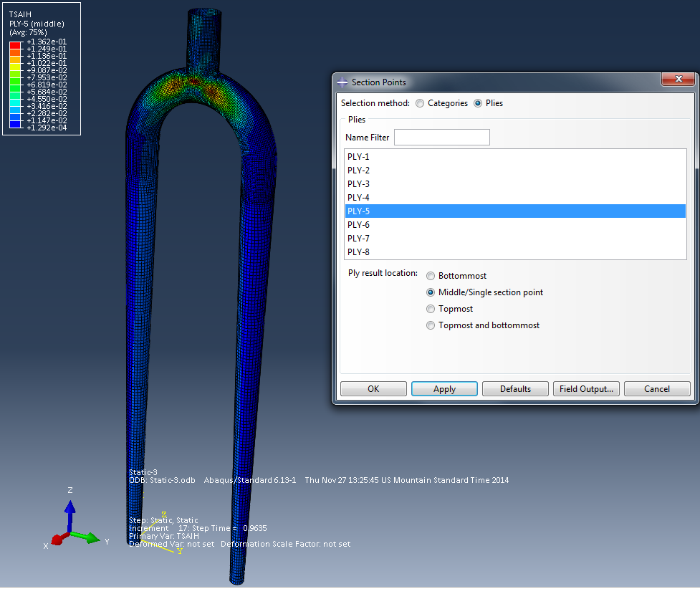Image resolution: width=700 pixels, height=589 pixels.
Task: Select highlighted PLY-5 row
Action: [x=515, y=211]
